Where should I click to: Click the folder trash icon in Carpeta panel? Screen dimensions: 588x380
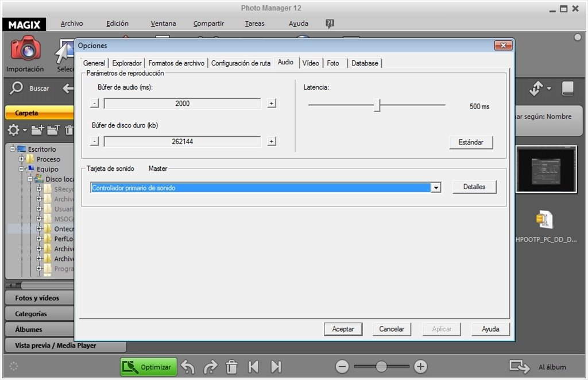[69, 130]
